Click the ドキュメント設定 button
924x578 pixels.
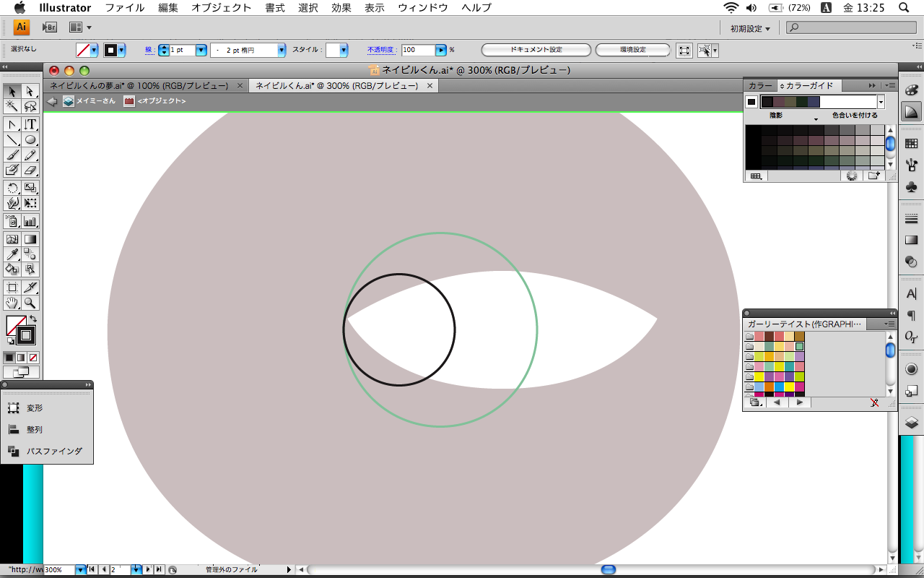click(x=536, y=50)
